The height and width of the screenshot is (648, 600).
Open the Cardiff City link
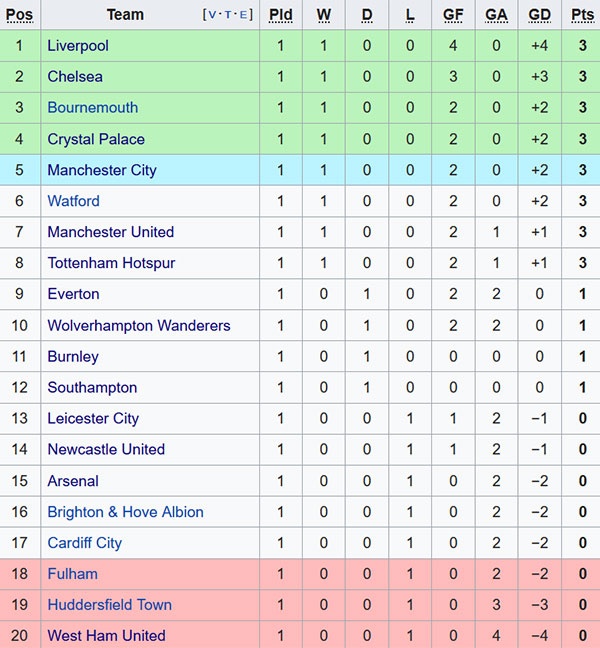coord(85,543)
